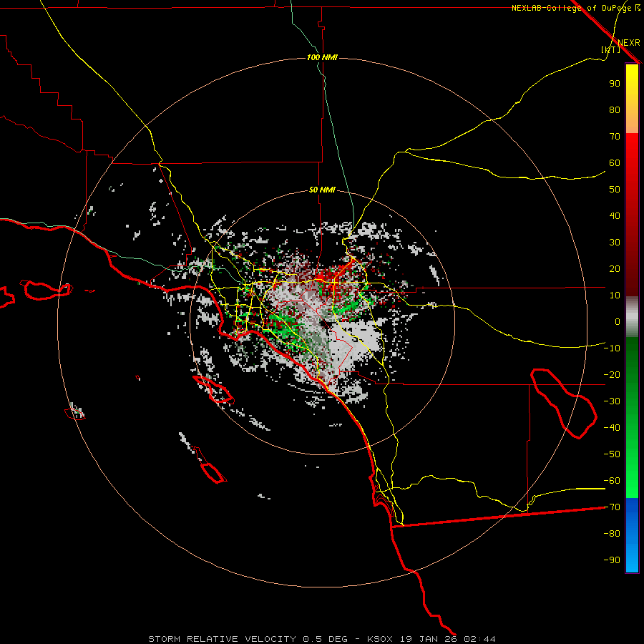Click the 50 value on the velocity scale
644x644 pixels.
pos(615,190)
